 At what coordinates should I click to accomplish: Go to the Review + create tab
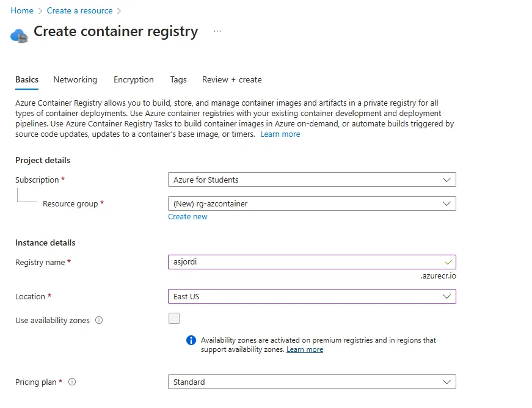point(231,79)
